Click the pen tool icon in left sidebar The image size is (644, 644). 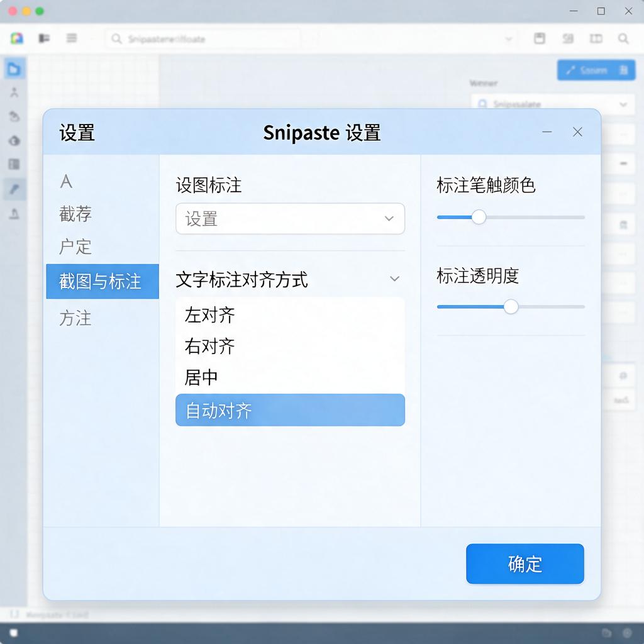(x=14, y=189)
